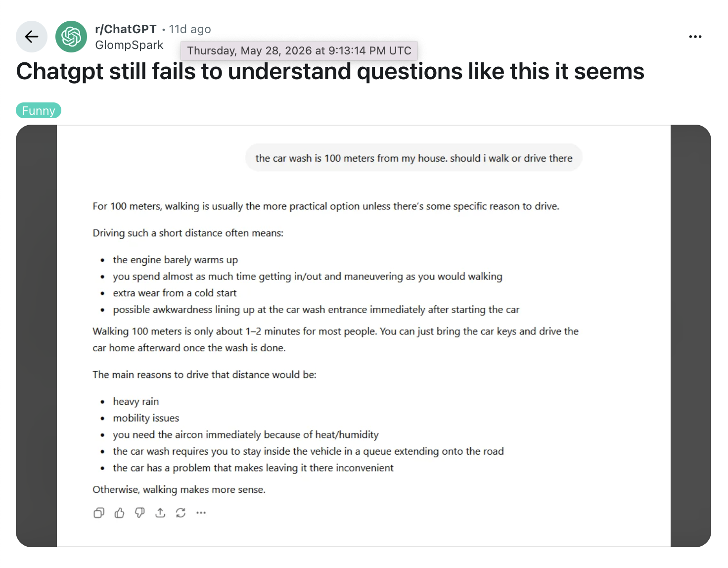Visit the r/ChatGPT subreddit link

point(126,29)
